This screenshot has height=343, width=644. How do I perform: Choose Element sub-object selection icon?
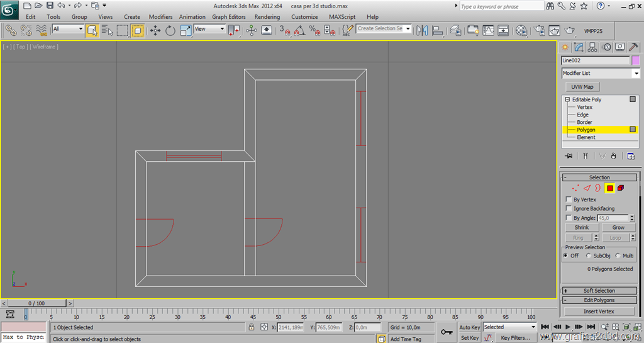pos(621,188)
